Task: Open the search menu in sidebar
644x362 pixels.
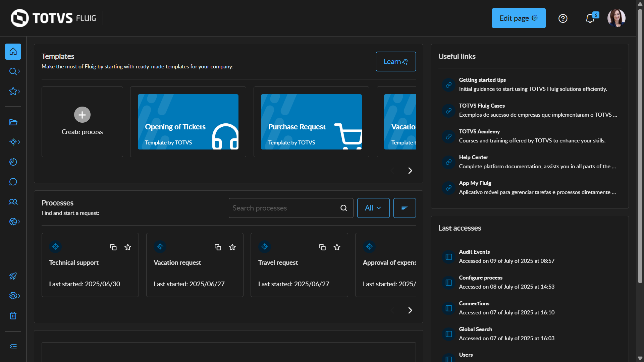Action: tap(14, 71)
